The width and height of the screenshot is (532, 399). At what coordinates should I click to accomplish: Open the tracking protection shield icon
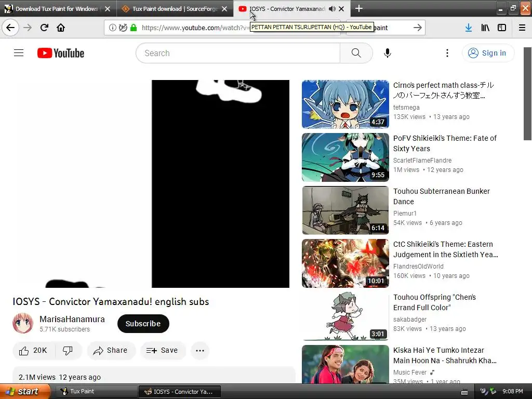pyautogui.click(x=123, y=28)
